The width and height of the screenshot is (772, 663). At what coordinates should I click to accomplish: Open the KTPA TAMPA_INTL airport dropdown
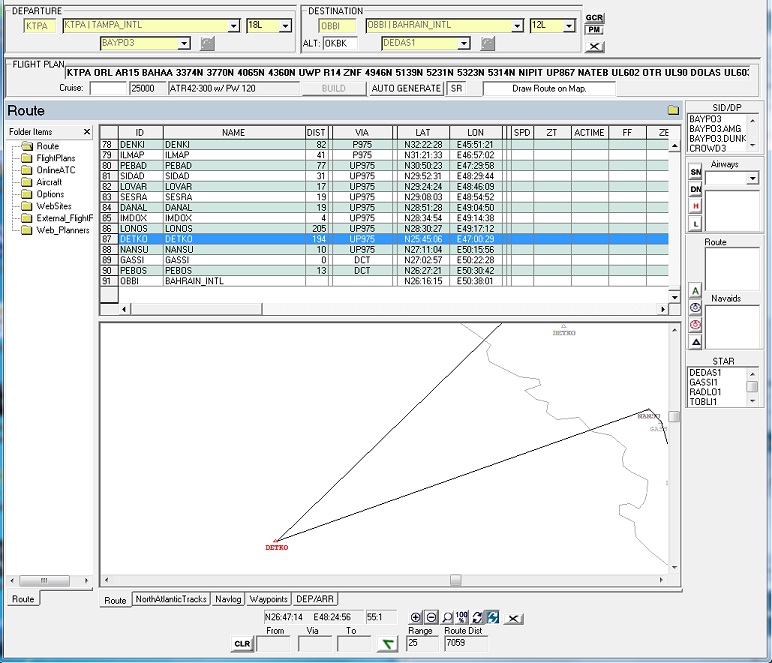[234, 26]
